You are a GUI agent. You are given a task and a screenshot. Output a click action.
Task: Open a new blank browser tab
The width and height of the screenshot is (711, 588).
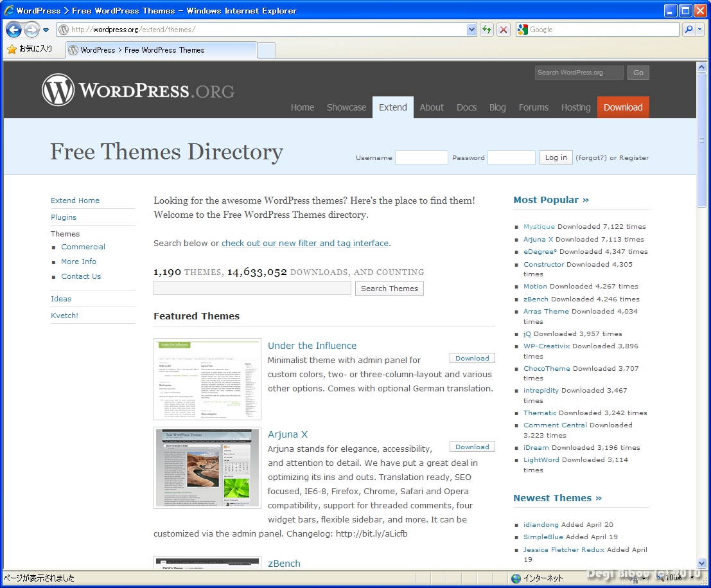point(267,50)
